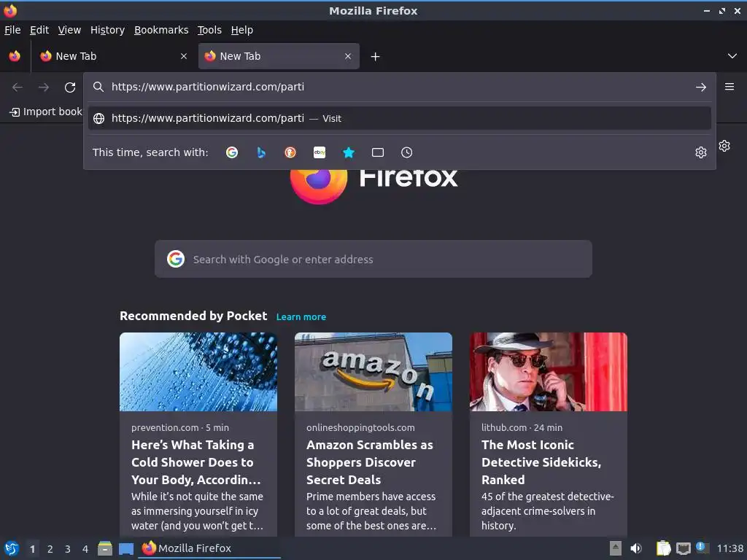
Task: Click the Go arrow in the address bar
Action: pyautogui.click(x=700, y=87)
